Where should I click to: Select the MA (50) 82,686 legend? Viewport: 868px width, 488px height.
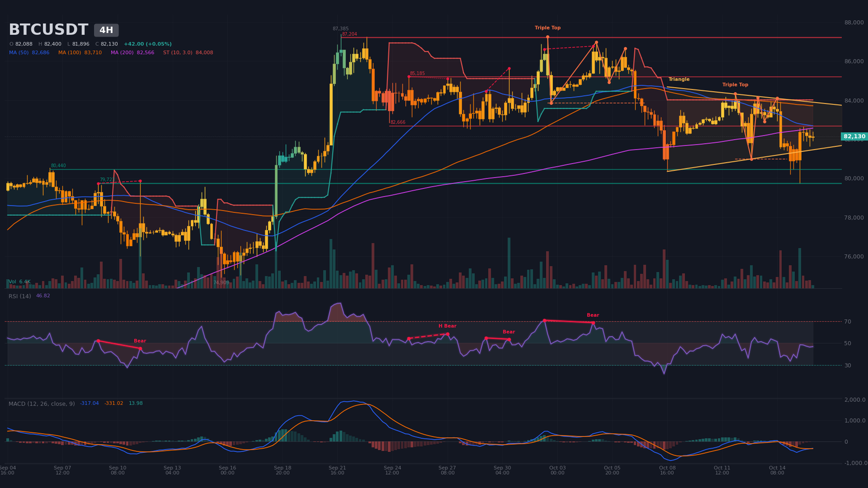(x=29, y=53)
